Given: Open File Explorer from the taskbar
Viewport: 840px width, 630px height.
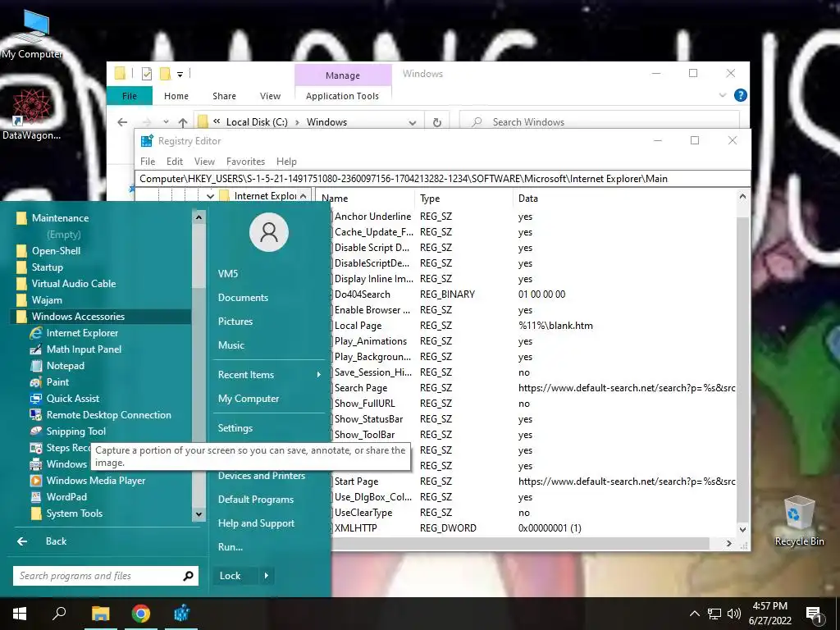Looking at the screenshot, I should tap(100, 614).
